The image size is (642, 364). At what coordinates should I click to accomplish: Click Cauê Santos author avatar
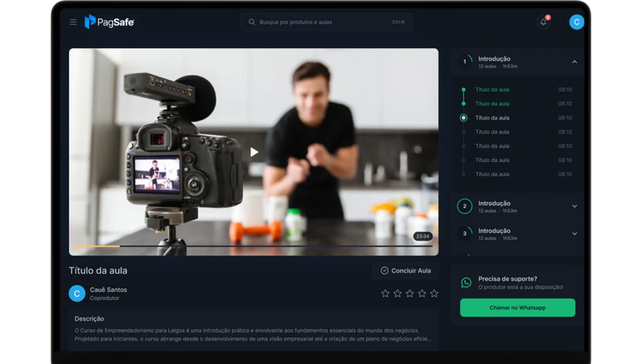[76, 293]
